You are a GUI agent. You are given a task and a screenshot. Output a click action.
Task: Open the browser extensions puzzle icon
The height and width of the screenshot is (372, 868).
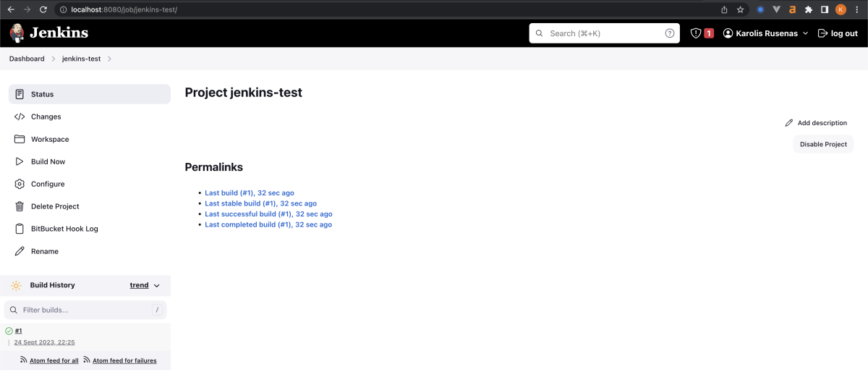coord(809,9)
